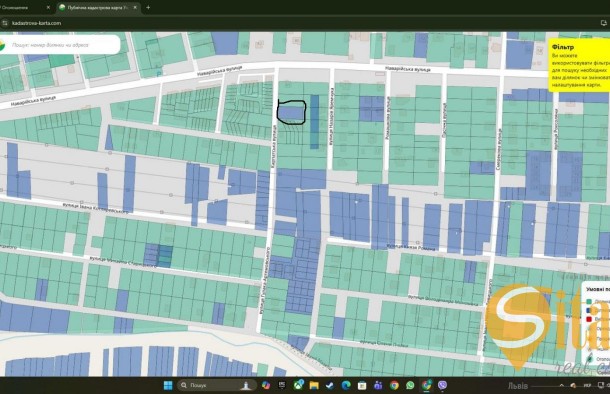Click the вулиця Назарія Яремчука street label
The height and width of the screenshot is (394, 610).
point(331,117)
